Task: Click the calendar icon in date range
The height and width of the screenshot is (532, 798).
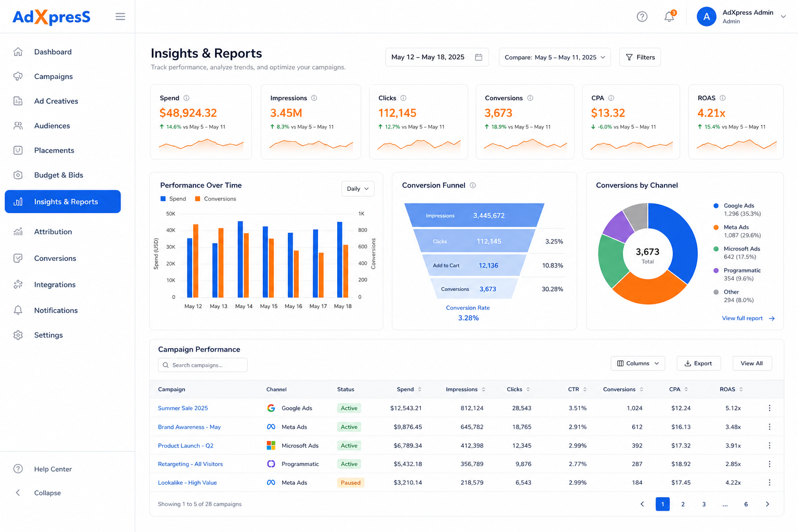Action: 478,57
